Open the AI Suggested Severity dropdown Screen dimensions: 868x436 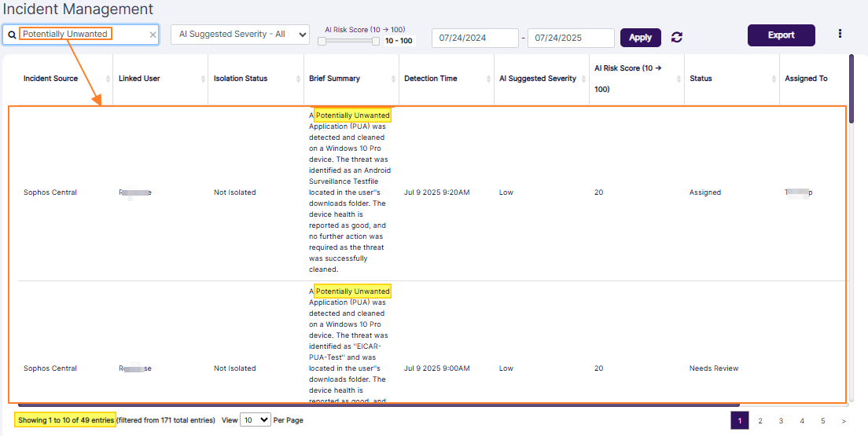pos(240,35)
